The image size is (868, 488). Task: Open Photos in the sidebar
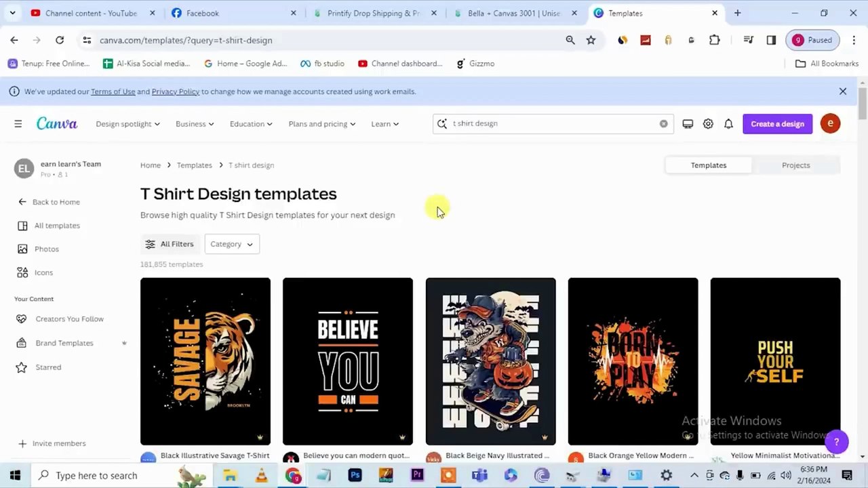(x=38, y=249)
